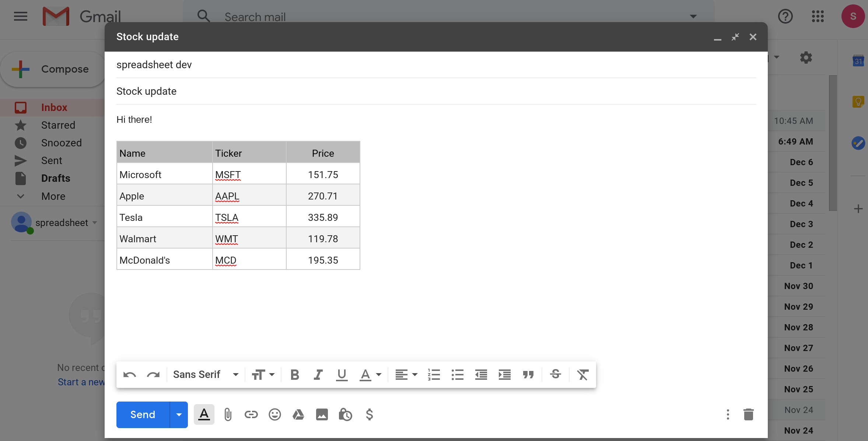Open the text color picker

[370, 375]
